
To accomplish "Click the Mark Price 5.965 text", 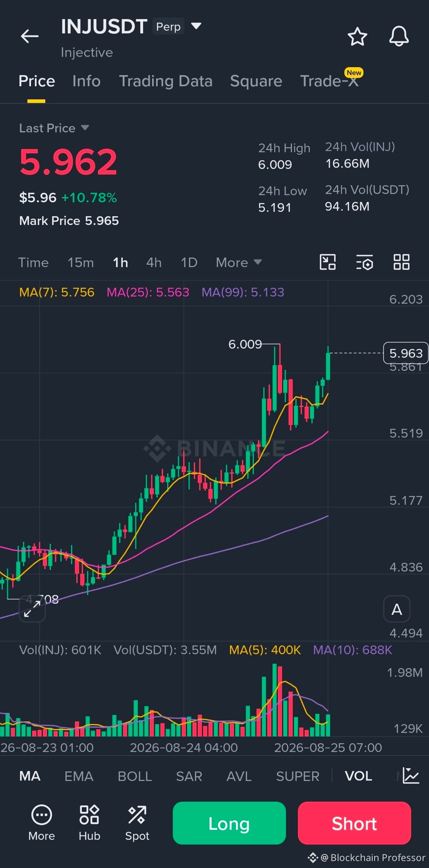I will click(69, 221).
